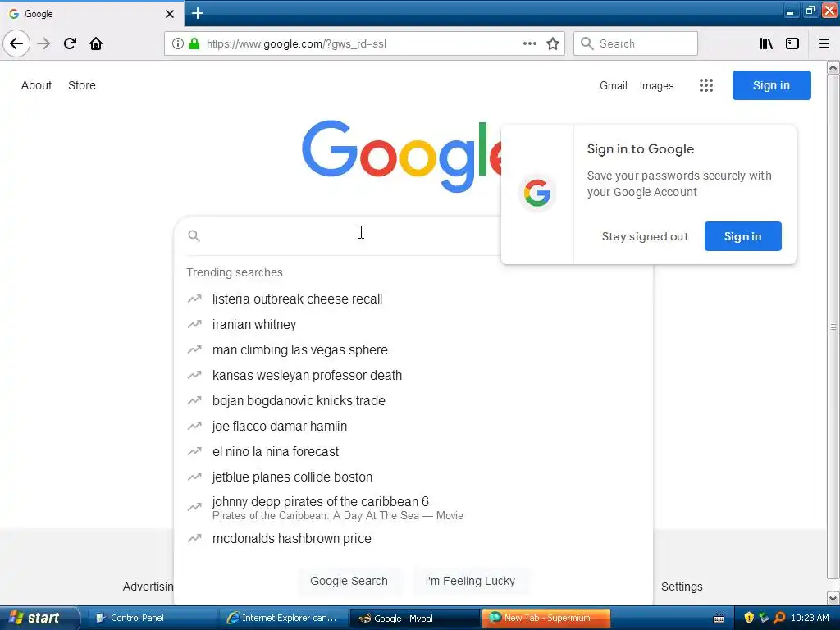
Task: Select Google - Mypal taskbar button
Action: pos(414,619)
